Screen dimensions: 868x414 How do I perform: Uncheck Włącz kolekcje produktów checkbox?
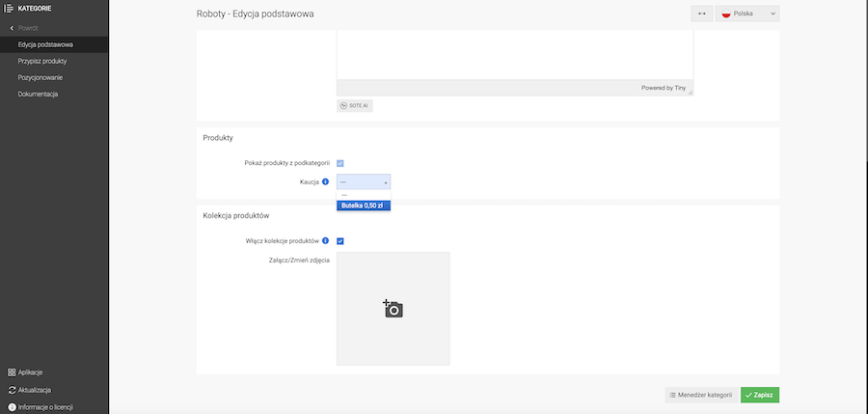(340, 241)
